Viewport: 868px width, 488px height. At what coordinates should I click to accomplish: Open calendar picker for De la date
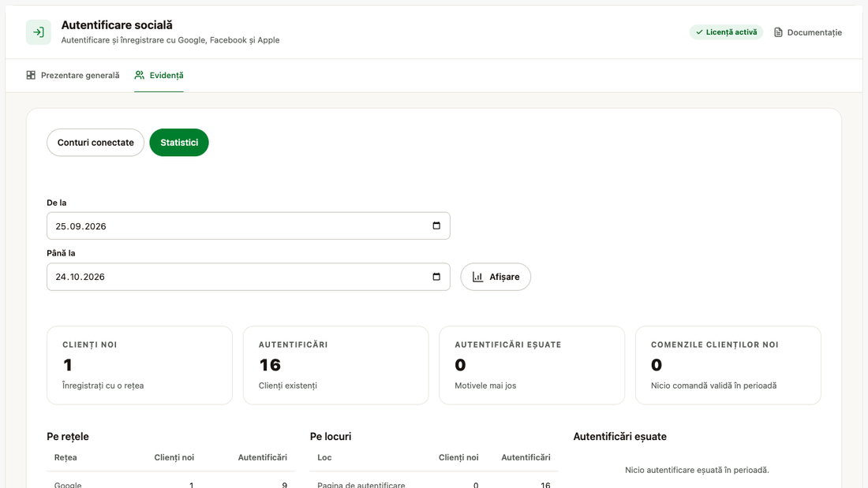[x=436, y=225]
